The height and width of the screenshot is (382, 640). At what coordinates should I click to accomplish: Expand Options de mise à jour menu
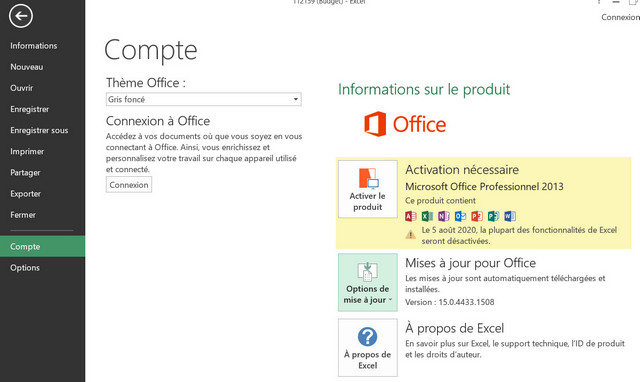point(368,282)
